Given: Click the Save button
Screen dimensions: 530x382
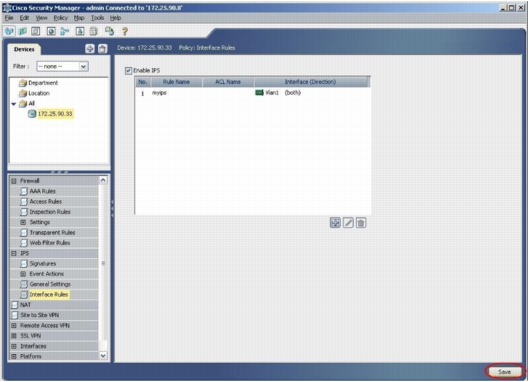Looking at the screenshot, I should pyautogui.click(x=504, y=372).
